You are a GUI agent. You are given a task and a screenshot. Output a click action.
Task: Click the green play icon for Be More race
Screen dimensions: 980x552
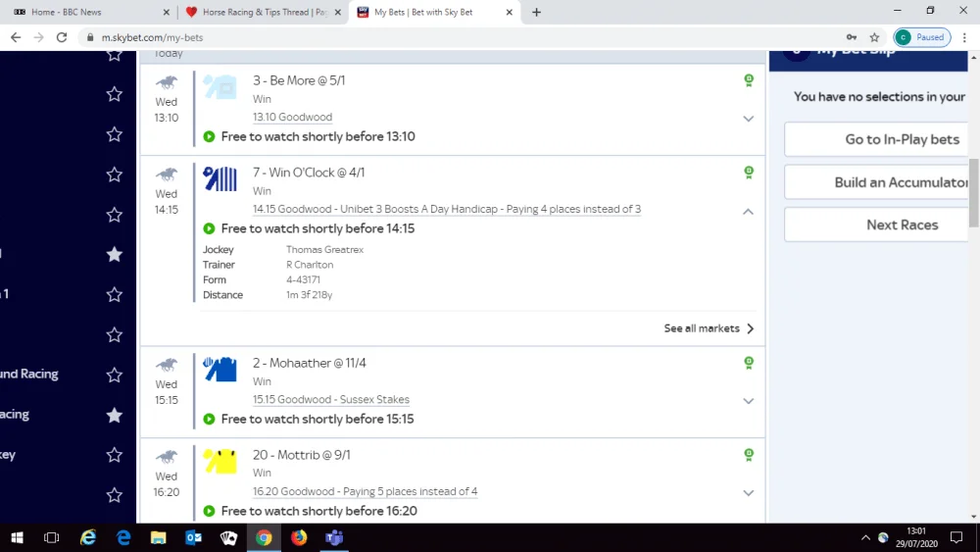(209, 136)
